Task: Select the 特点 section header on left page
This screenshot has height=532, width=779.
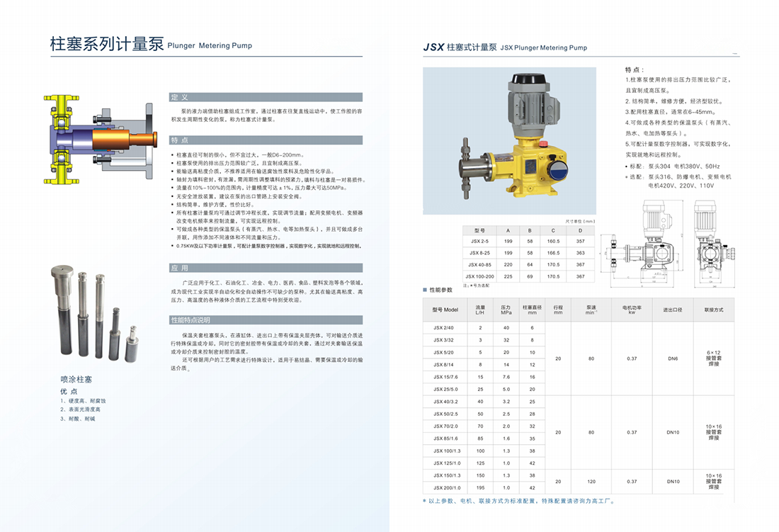Action: tap(266, 140)
